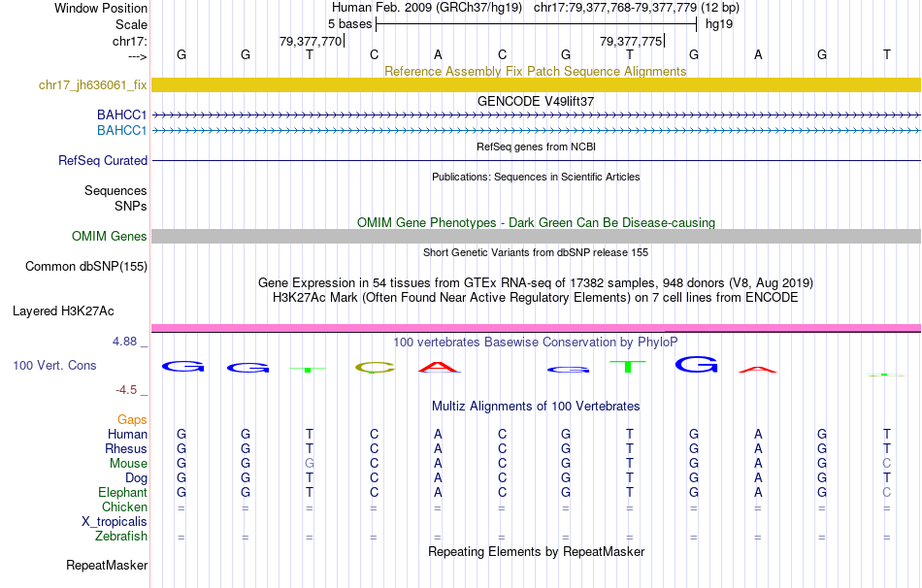The image size is (922, 588).
Task: Click the 79,377,770 position tick label
Action: [x=311, y=41]
